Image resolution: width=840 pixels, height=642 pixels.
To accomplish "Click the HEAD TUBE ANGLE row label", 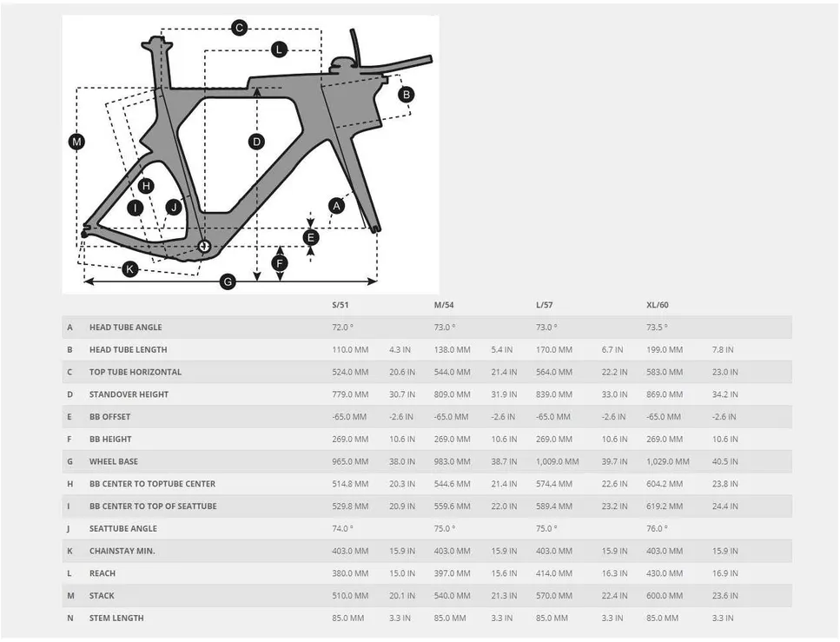I will click(125, 328).
